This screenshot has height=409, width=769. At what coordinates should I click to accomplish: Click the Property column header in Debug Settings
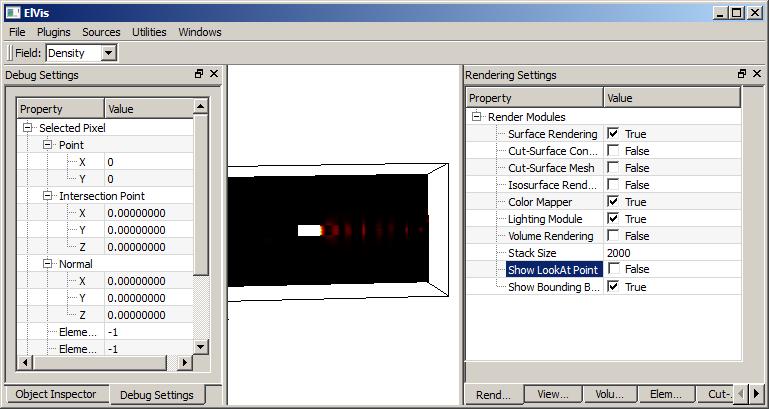(60, 109)
